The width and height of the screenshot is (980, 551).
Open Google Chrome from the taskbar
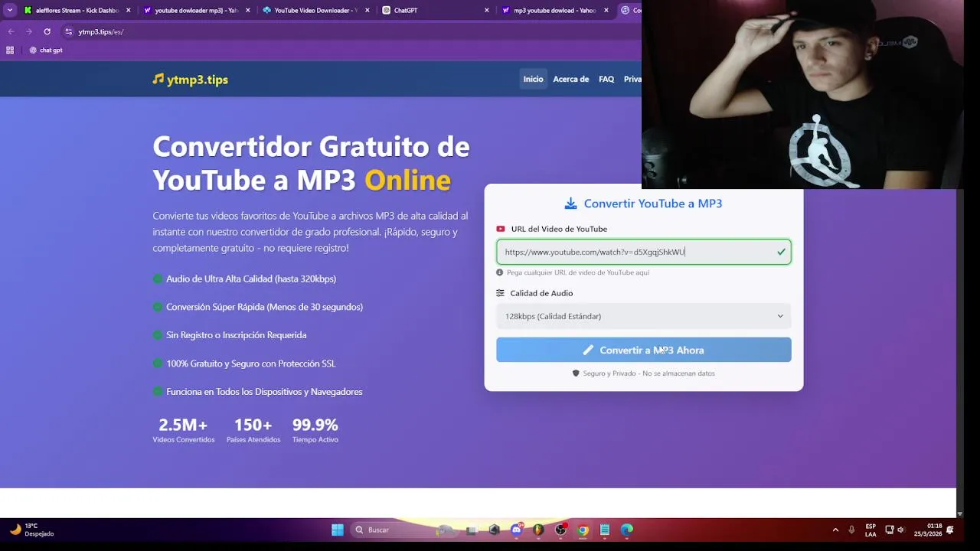click(x=583, y=530)
